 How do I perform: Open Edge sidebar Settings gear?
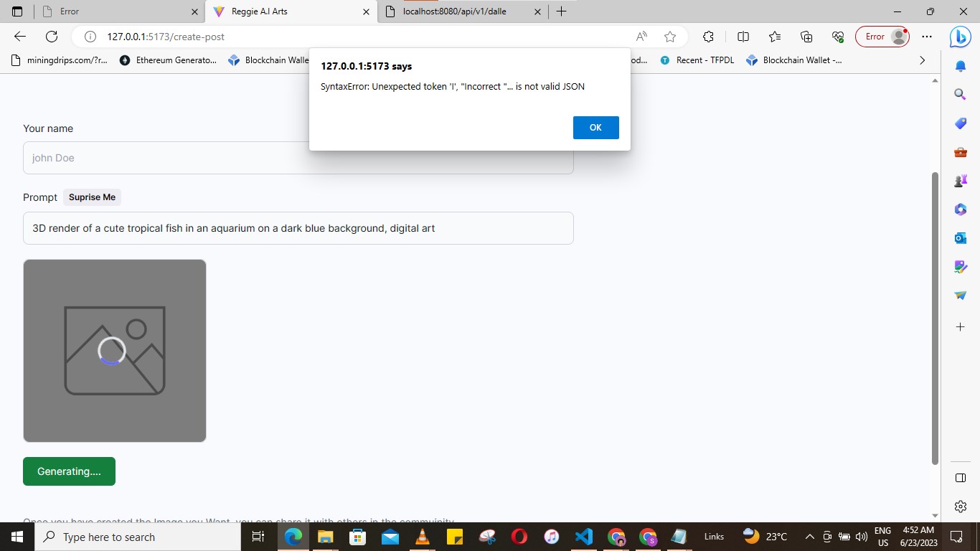[960, 506]
